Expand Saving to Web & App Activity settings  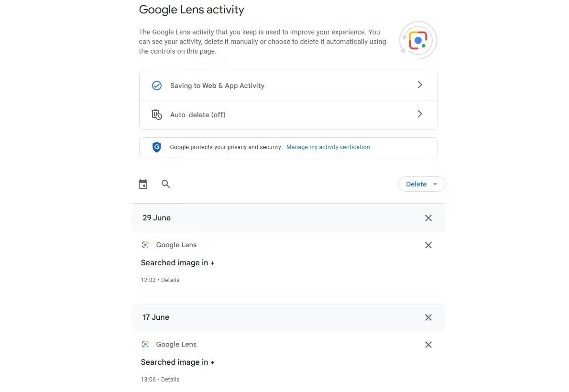pyautogui.click(x=419, y=85)
